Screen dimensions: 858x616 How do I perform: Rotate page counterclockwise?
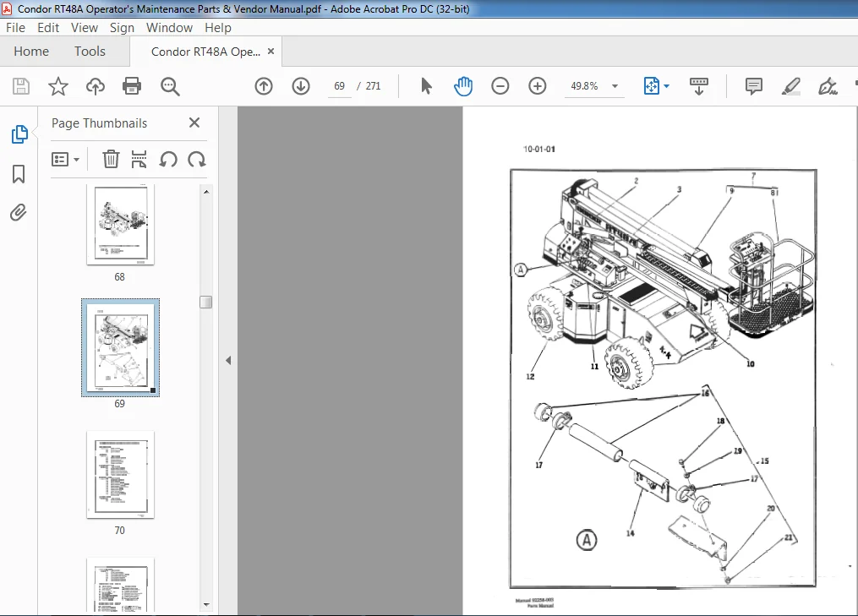(168, 159)
